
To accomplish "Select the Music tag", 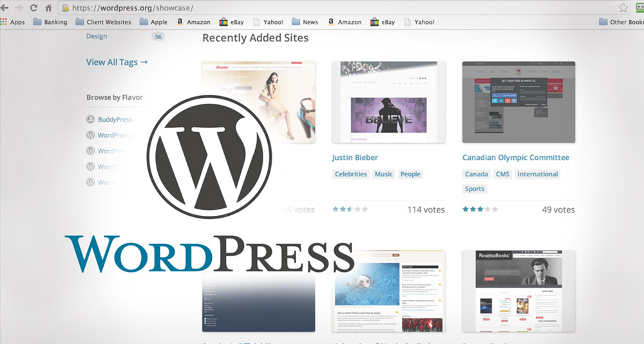I will tap(384, 175).
